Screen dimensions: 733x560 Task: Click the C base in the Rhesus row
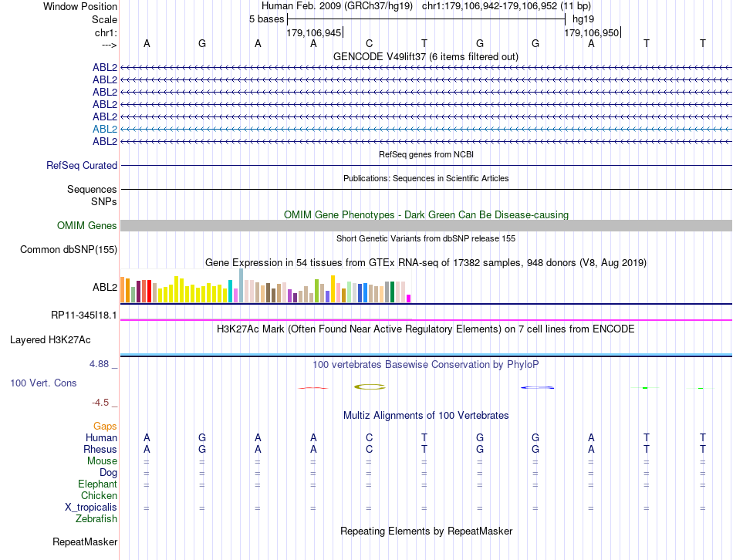pos(369,449)
